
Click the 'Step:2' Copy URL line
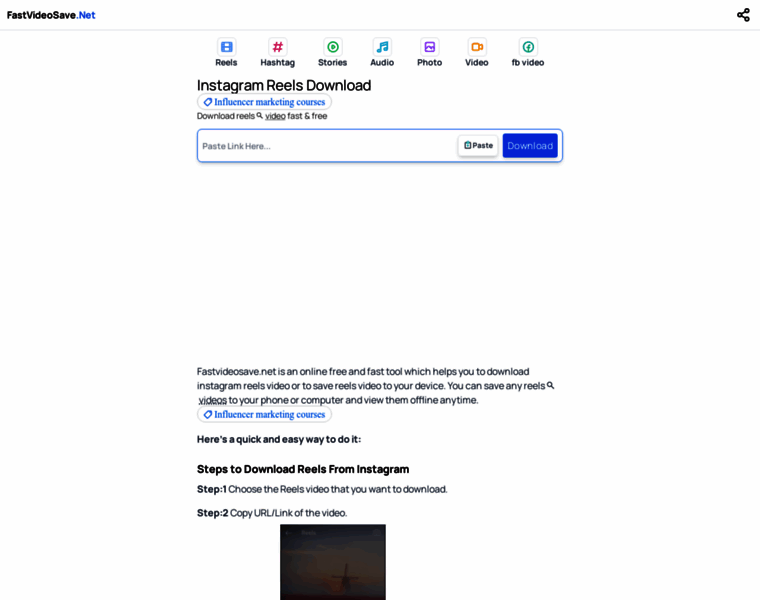272,513
